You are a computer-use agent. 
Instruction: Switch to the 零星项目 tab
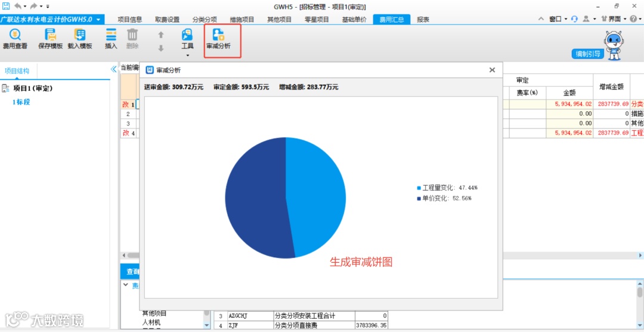click(317, 19)
